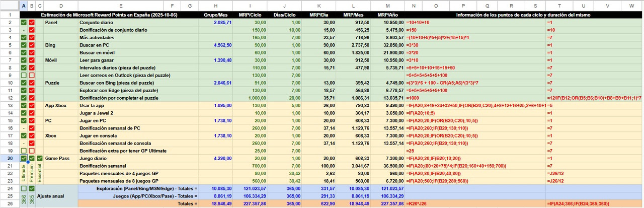The image size is (644, 208).
Task: Select the 'Bing' group cell
Action: (x=61, y=45)
